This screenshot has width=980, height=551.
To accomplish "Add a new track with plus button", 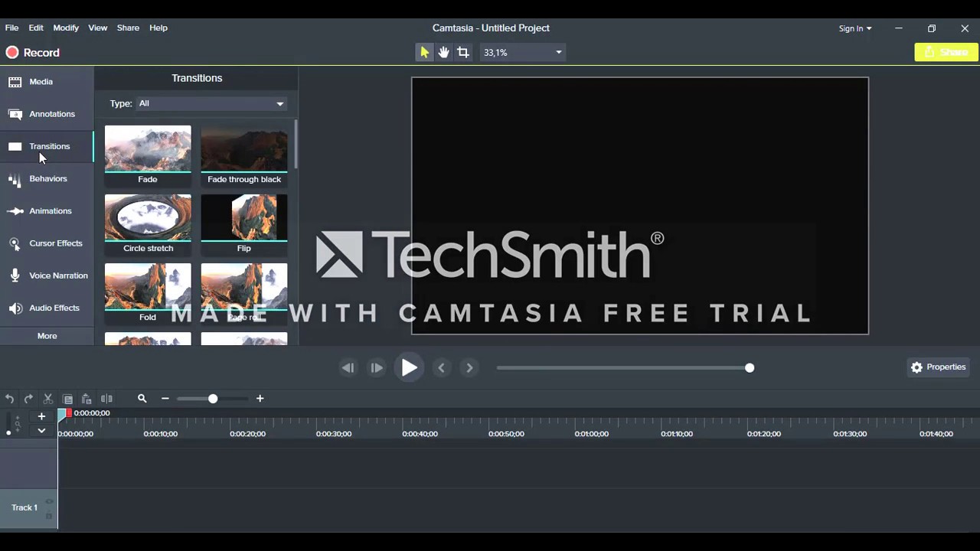I will [x=41, y=416].
